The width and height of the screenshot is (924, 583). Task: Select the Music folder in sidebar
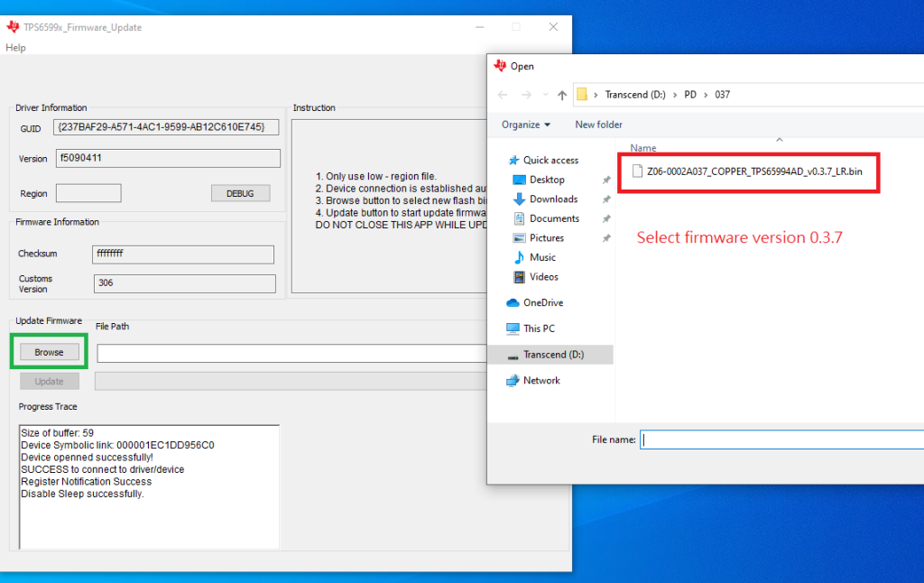point(542,257)
